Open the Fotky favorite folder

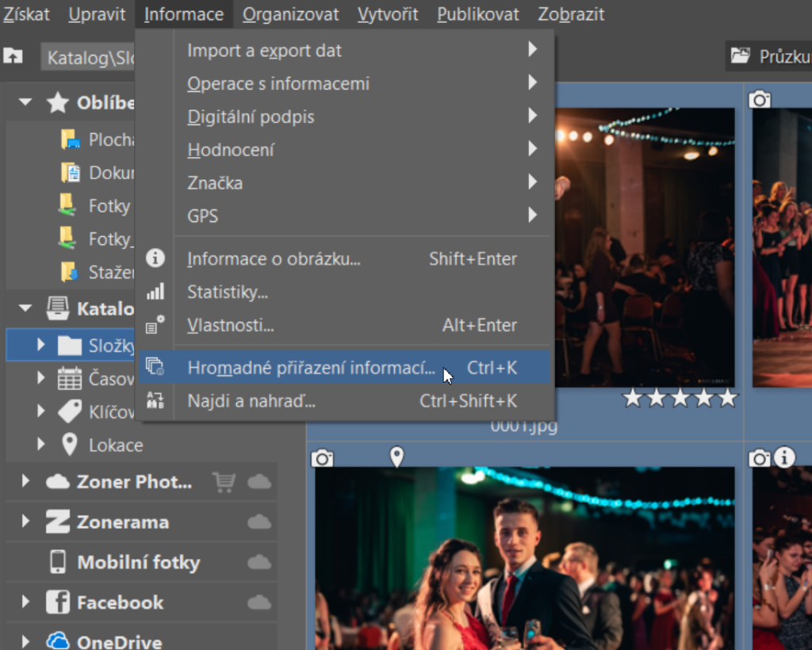coord(95,205)
